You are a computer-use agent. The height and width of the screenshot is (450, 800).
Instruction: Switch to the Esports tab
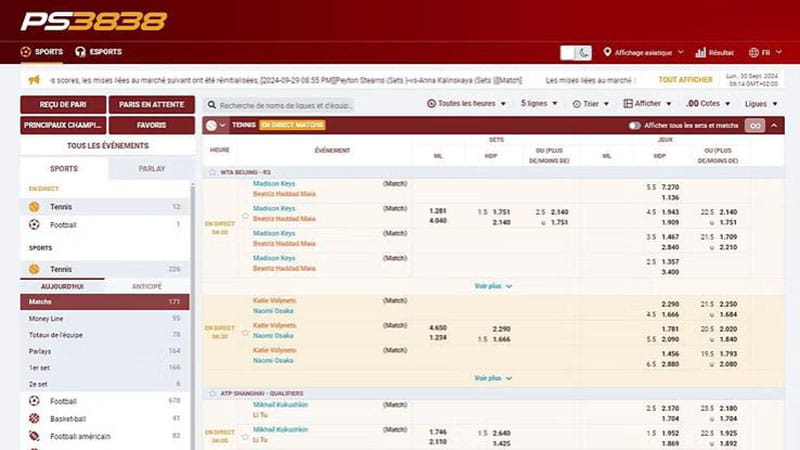pyautogui.click(x=98, y=52)
